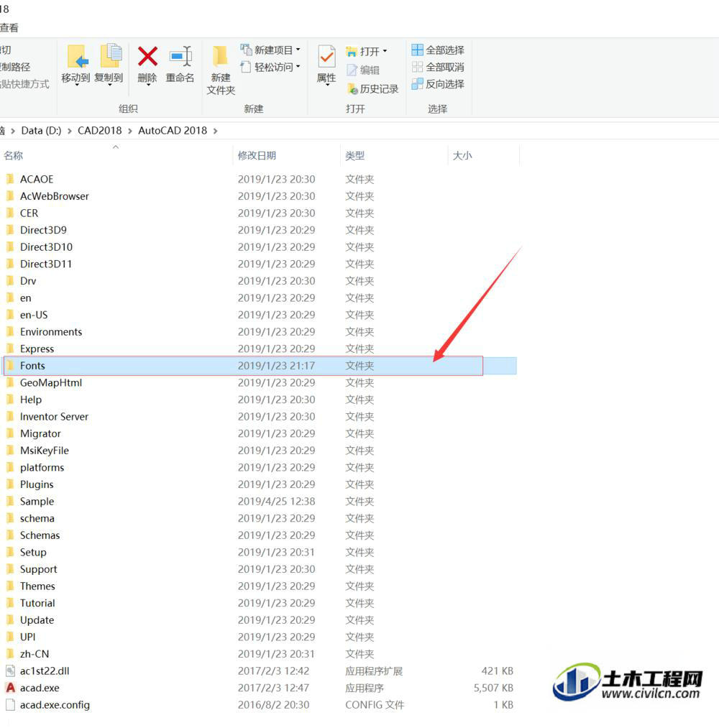Select the Migrator folder name
This screenshot has height=728, width=719.
click(x=40, y=433)
